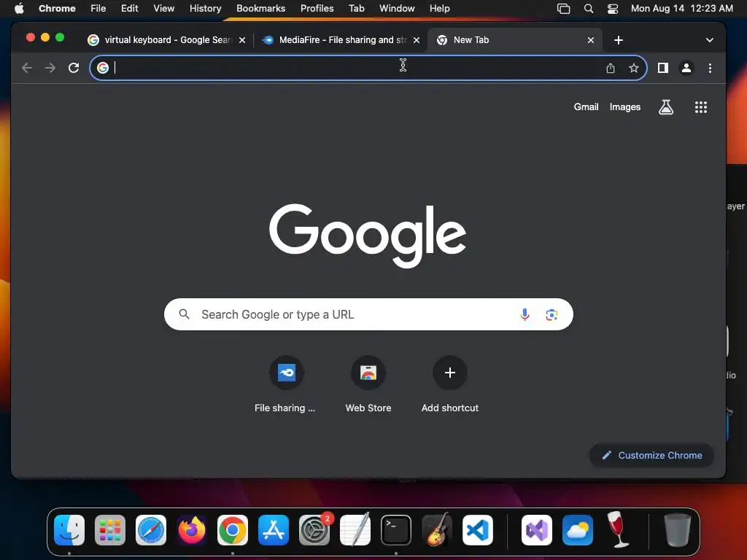Open the Wine app from the Dock
This screenshot has width=747, height=560.
pos(618,530)
